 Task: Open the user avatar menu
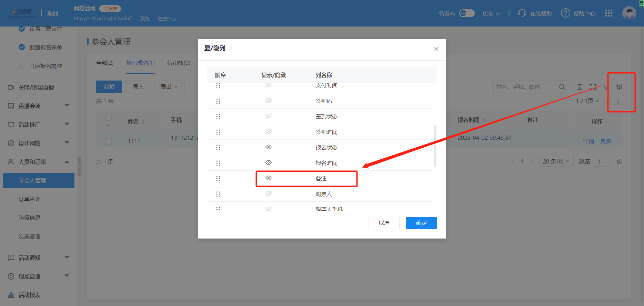point(629,13)
